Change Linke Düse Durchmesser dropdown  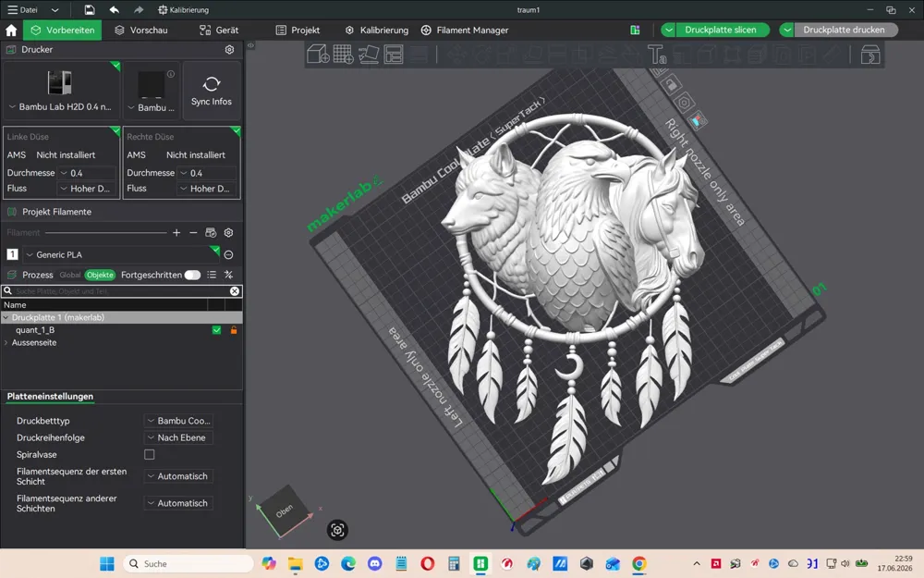(x=87, y=173)
